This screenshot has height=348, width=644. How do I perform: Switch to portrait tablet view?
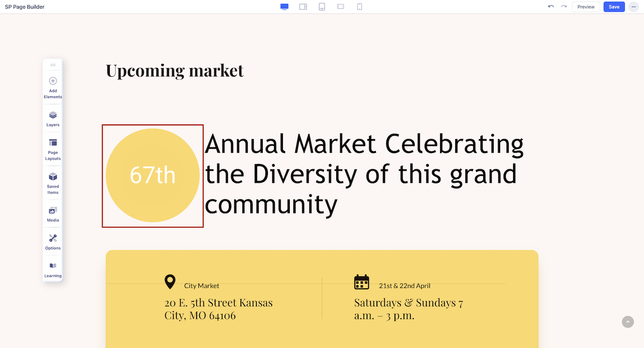[x=322, y=7]
